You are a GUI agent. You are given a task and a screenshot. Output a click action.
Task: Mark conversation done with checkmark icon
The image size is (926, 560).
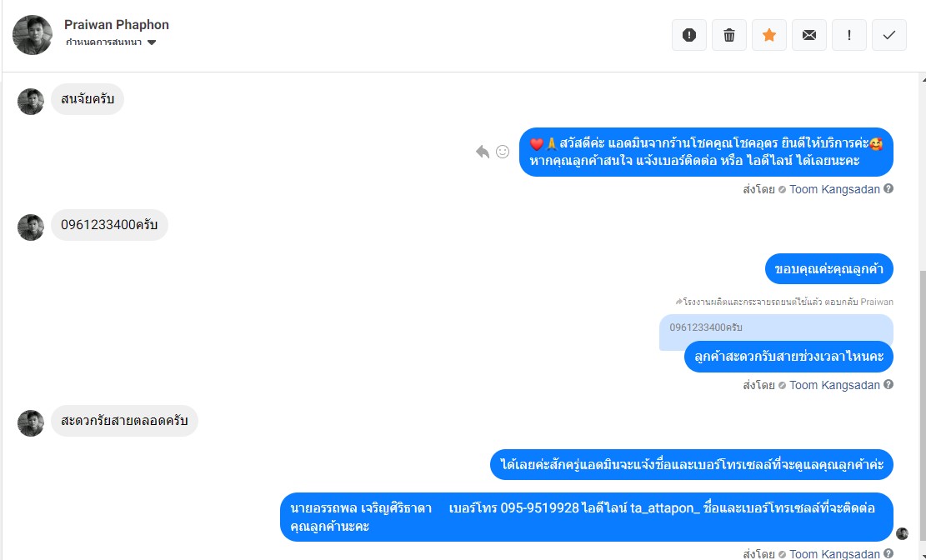888,35
